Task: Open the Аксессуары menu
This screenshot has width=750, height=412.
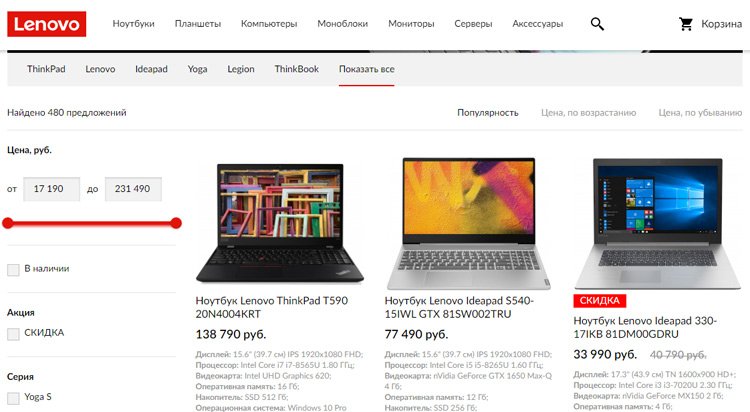Action: (537, 23)
